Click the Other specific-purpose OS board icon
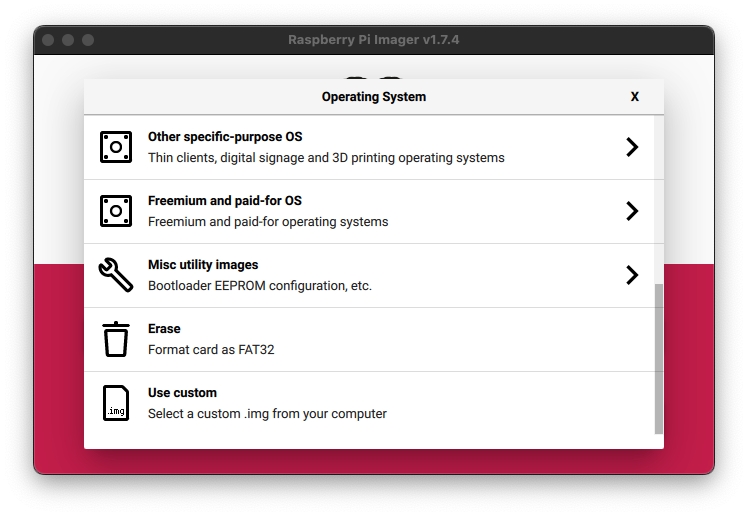748x516 pixels. [116, 147]
